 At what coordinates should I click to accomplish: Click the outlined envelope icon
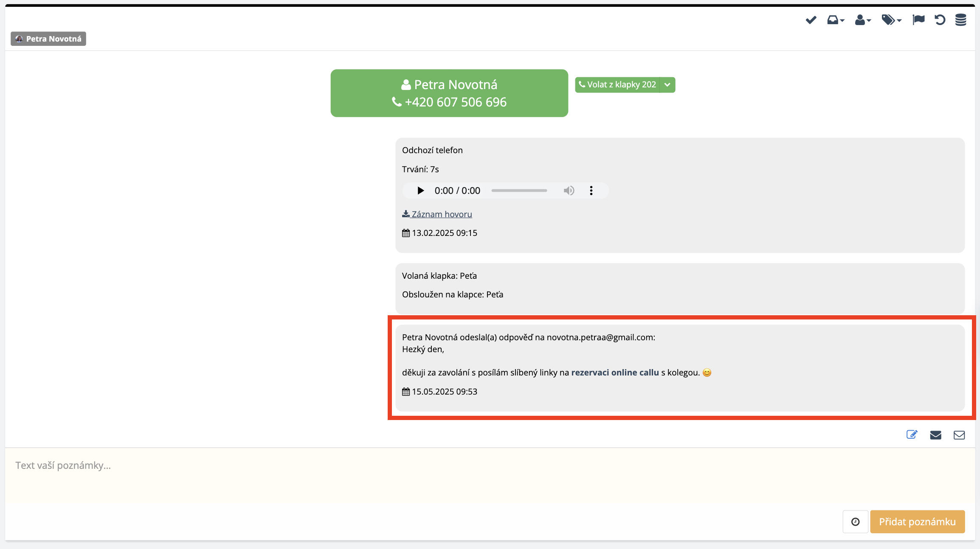coord(959,435)
